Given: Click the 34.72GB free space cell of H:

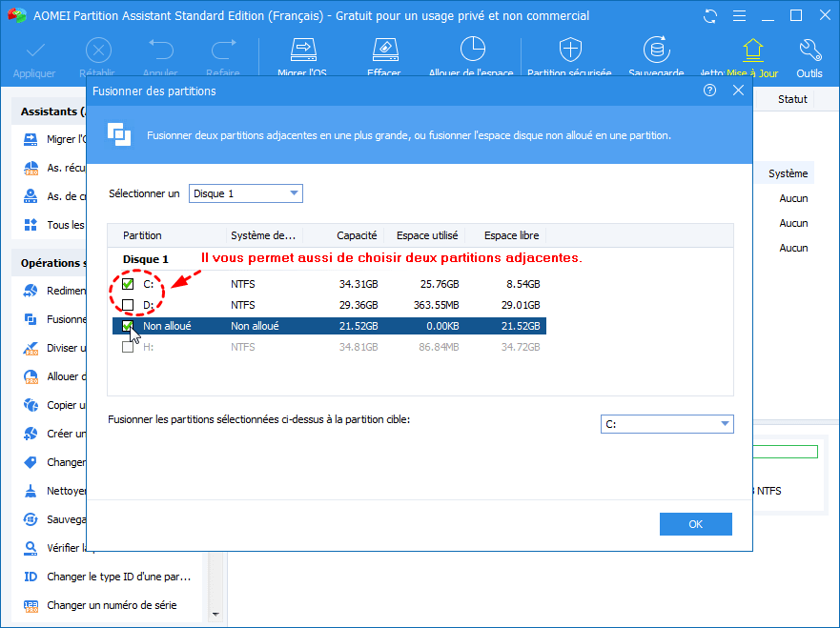Looking at the screenshot, I should click(521, 347).
